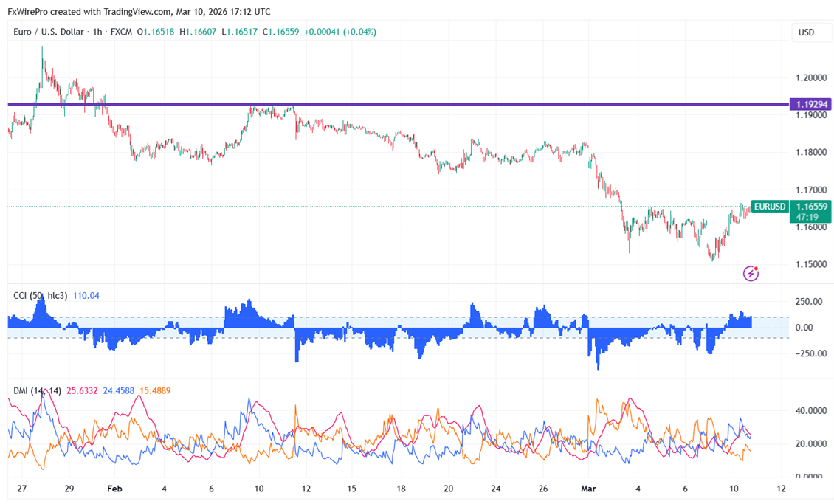The height and width of the screenshot is (504, 834).
Task: Click the FxWirePro TradingView attribution text
Action: coord(139,11)
